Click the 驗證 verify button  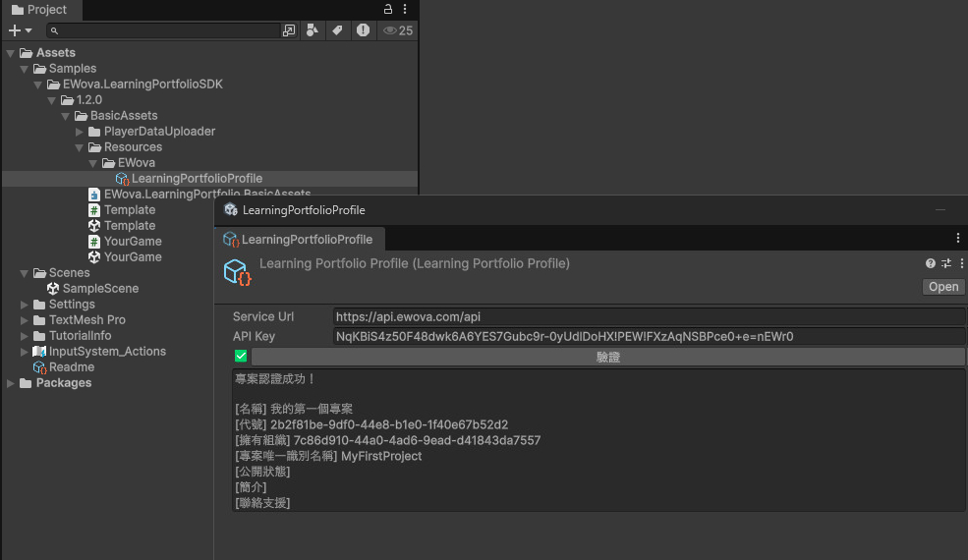pos(607,357)
